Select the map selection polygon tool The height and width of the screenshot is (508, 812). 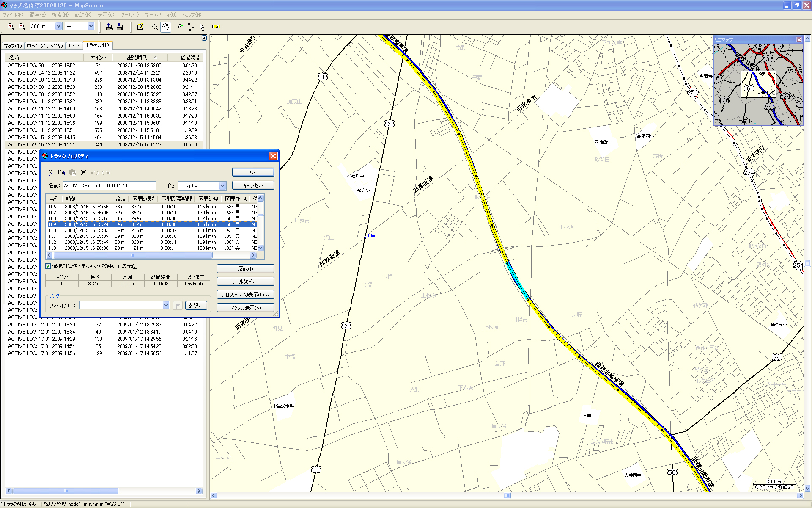140,27
